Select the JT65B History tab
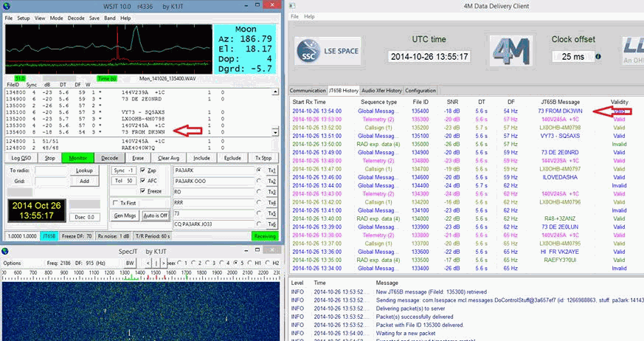 [343, 90]
